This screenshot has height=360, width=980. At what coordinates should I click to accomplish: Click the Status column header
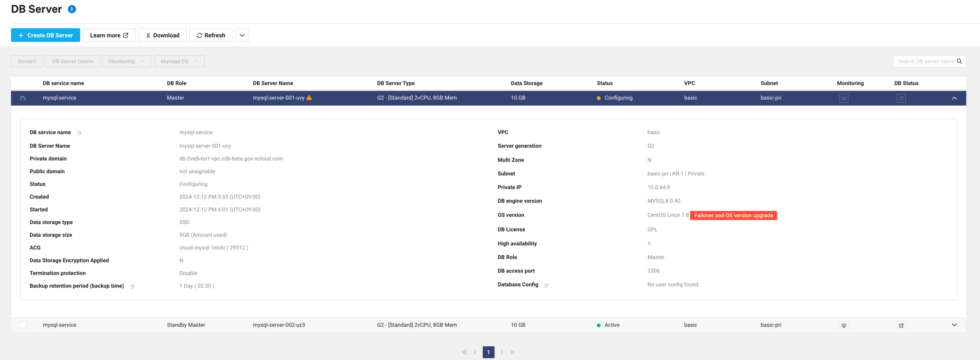pos(604,83)
